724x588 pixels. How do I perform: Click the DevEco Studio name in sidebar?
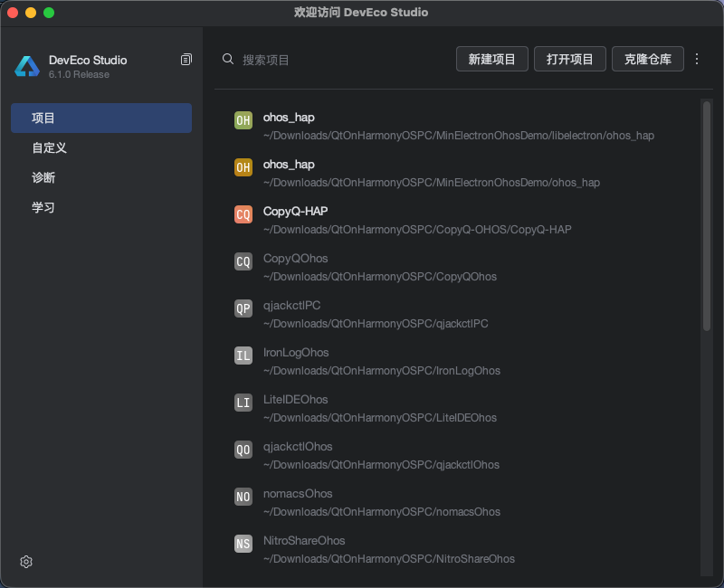[88, 60]
